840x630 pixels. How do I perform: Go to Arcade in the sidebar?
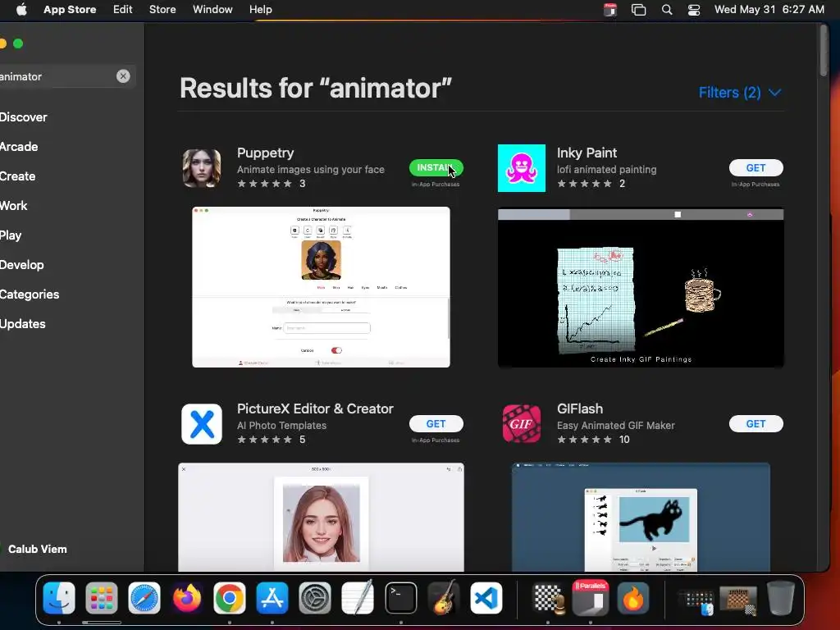pos(19,147)
